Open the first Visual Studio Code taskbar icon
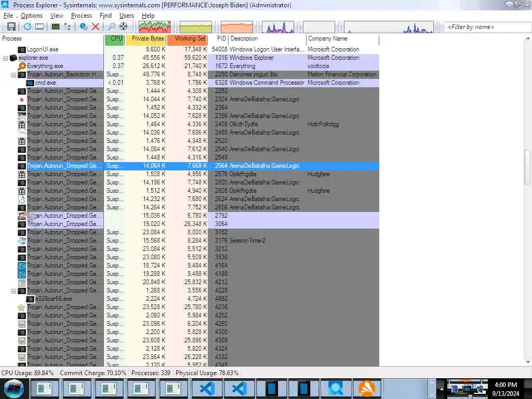532x399 pixels. (x=207, y=389)
